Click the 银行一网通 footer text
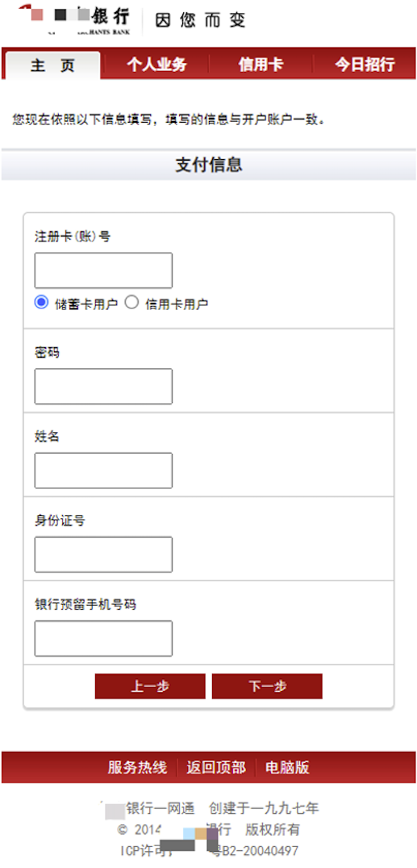 [161, 808]
